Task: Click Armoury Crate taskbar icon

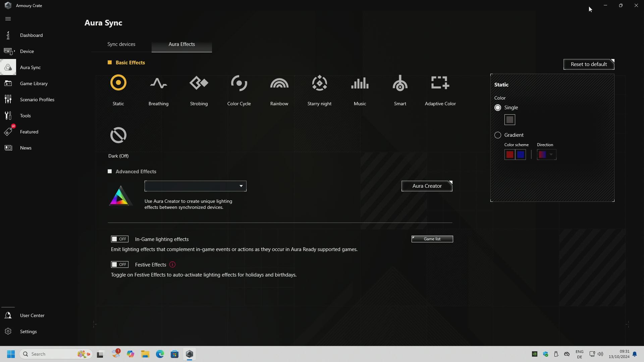Action: pyautogui.click(x=190, y=354)
